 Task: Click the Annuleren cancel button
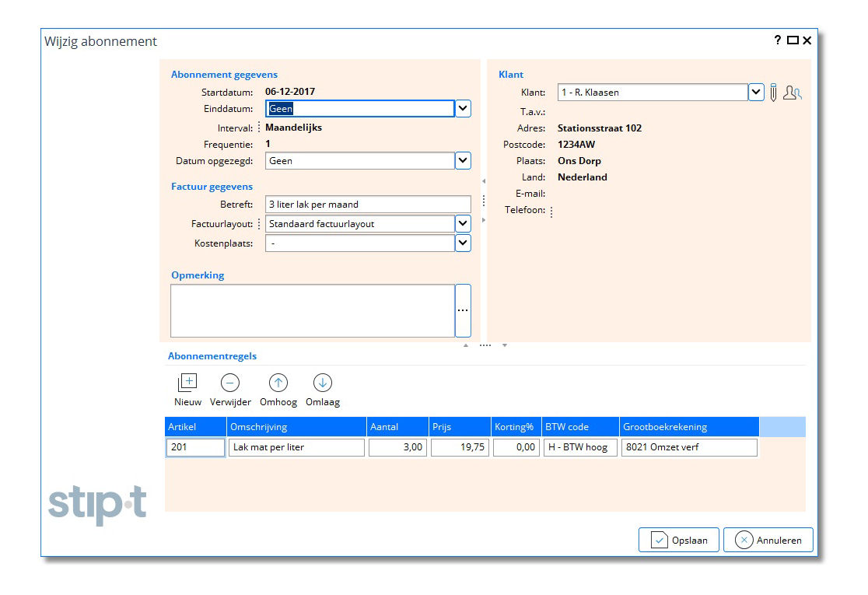pos(768,540)
